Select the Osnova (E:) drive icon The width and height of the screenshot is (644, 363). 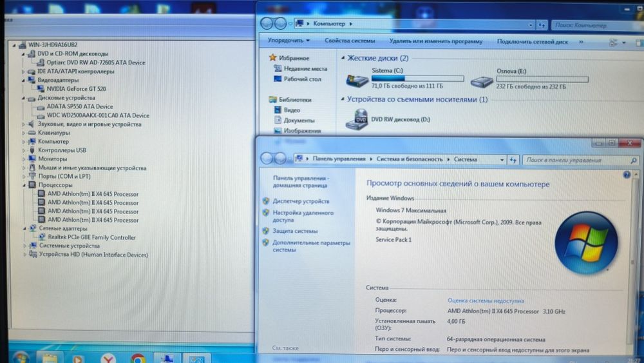coord(481,81)
